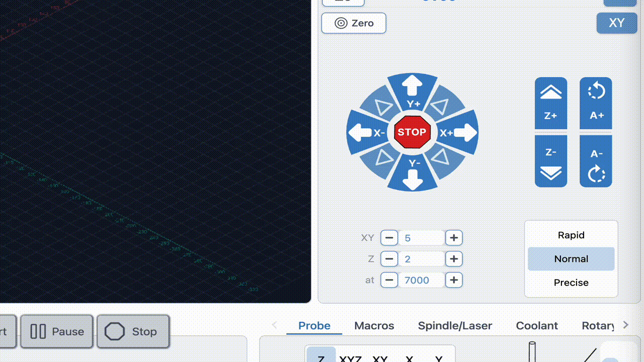Open the Spindle/Laser tab

tap(455, 326)
